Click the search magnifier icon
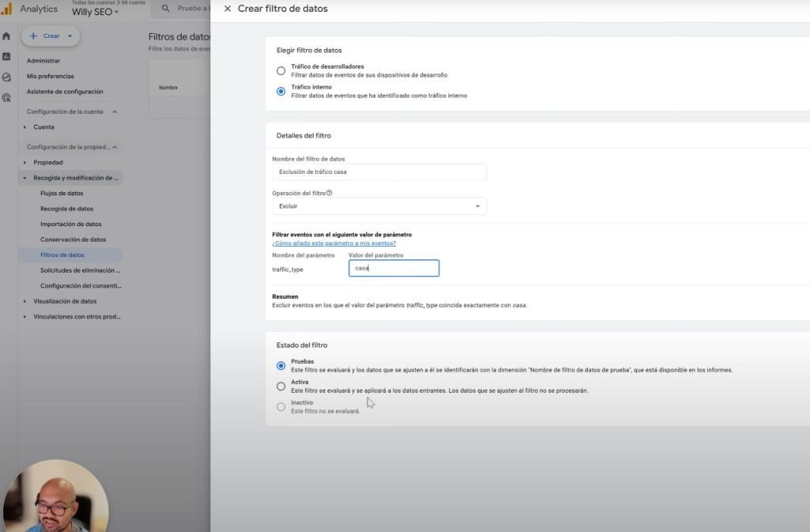This screenshot has height=532, width=810. (x=165, y=8)
